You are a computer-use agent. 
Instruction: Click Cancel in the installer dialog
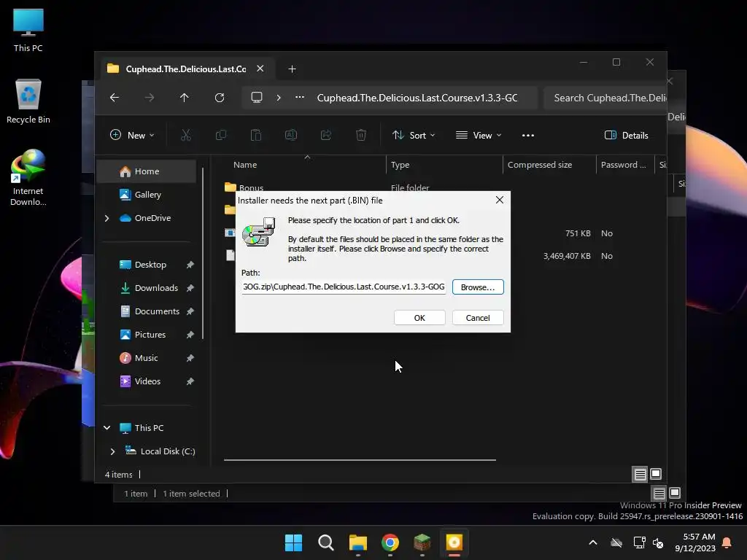click(x=477, y=318)
